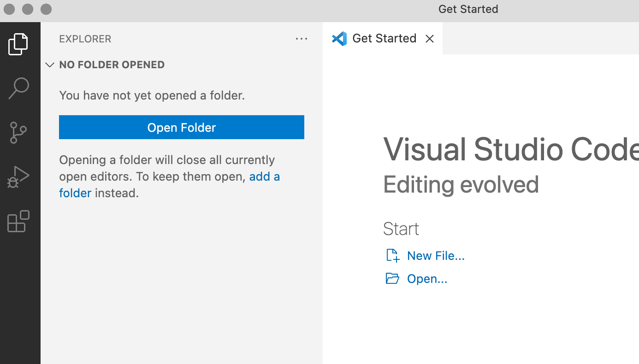Close the Get Started tab

[x=430, y=39]
